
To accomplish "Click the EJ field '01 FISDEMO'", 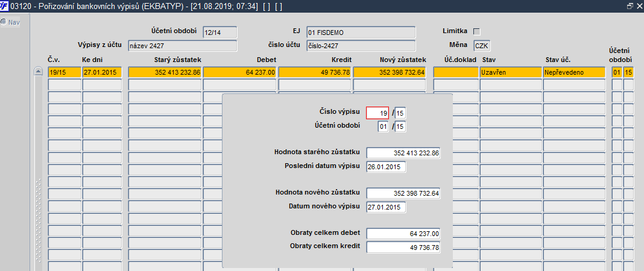I will (x=361, y=33).
